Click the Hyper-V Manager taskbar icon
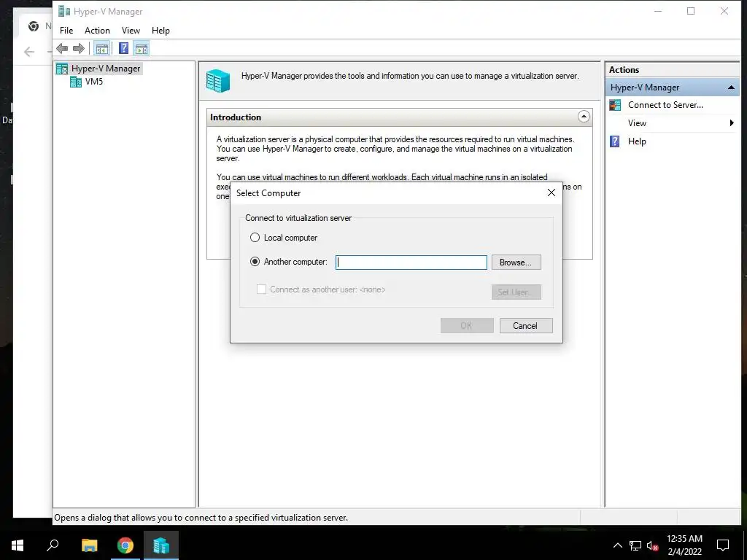747x560 pixels. pos(161,545)
